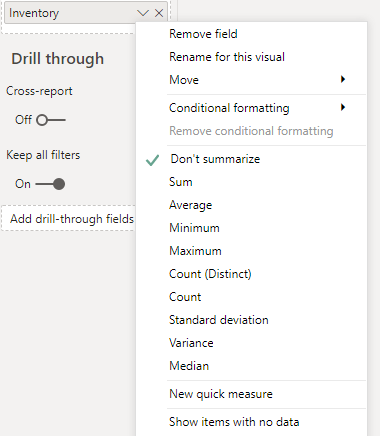Choose Standard deviation
Screen dimensions: 380x436
pos(219,320)
